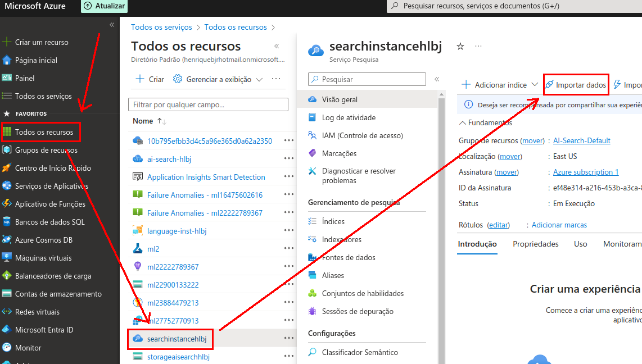The width and height of the screenshot is (642, 364).
Task: Open Balanceadores de carga icon
Action: click(x=7, y=276)
